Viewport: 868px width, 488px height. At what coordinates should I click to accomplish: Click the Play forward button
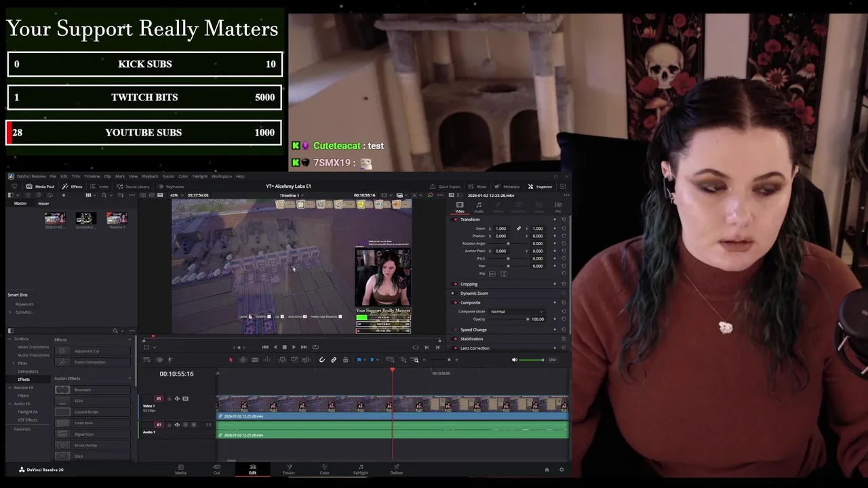point(294,347)
